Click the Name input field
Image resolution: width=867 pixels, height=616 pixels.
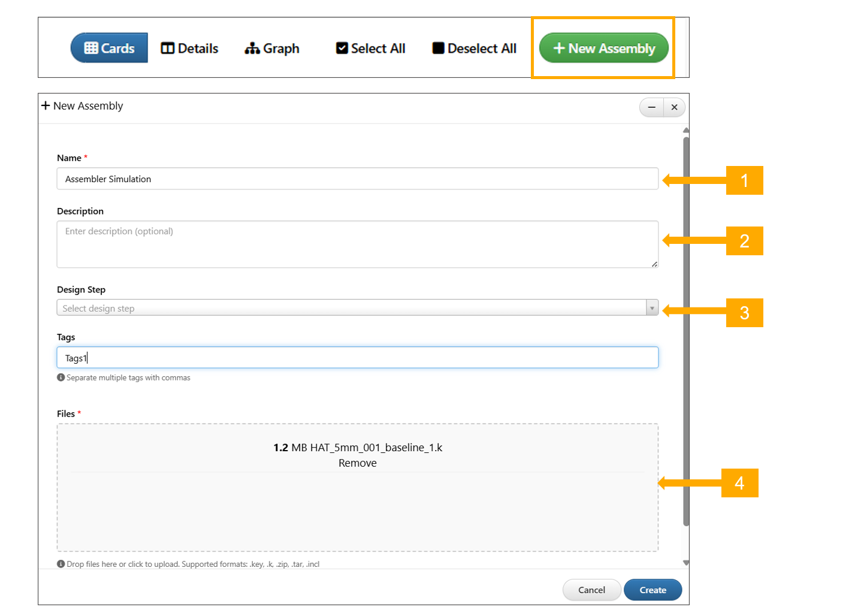pos(357,179)
